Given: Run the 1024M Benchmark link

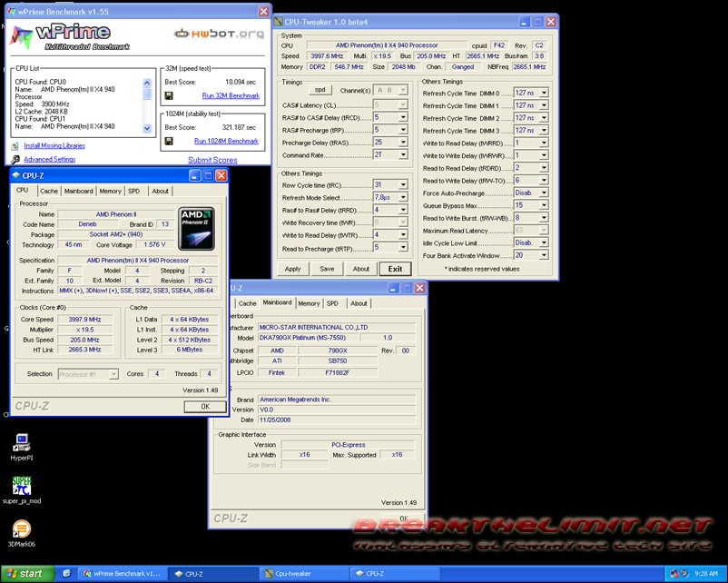Looking at the screenshot, I should click(x=226, y=141).
